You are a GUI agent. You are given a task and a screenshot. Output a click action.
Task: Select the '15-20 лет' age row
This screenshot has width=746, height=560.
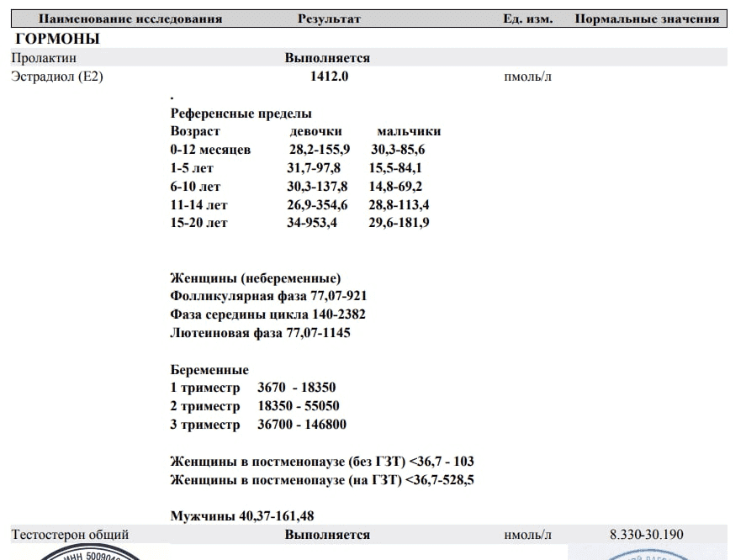198,223
